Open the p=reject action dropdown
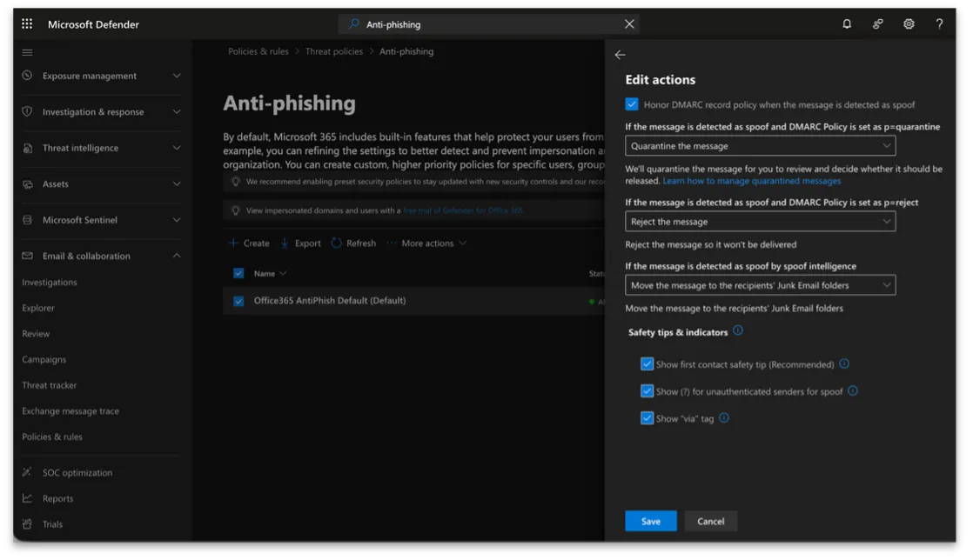 coord(760,222)
